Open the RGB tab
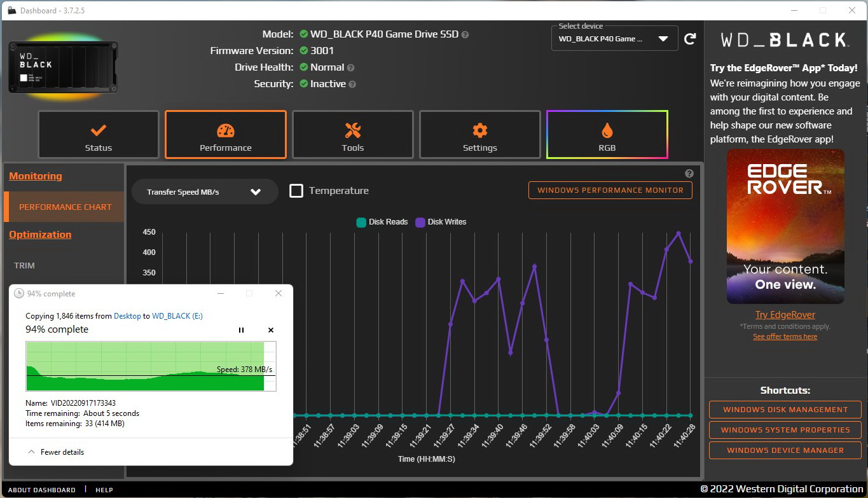The width and height of the screenshot is (868, 498). coord(607,135)
